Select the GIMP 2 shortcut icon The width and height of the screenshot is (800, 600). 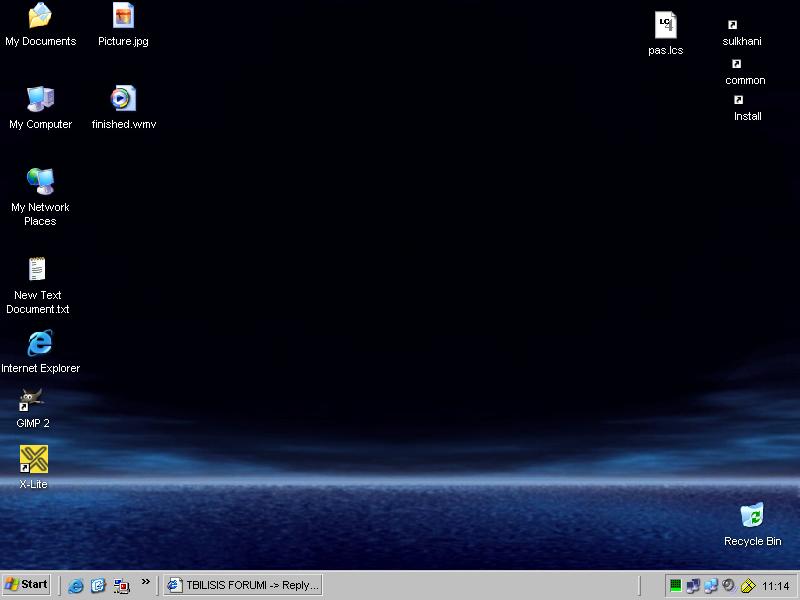tap(31, 399)
